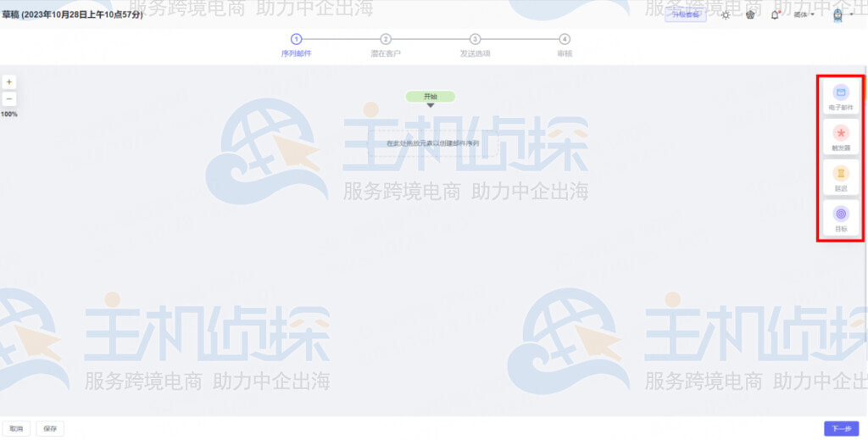
Task: Click the 升级套餐 upgrade plan button
Action: coord(685,15)
